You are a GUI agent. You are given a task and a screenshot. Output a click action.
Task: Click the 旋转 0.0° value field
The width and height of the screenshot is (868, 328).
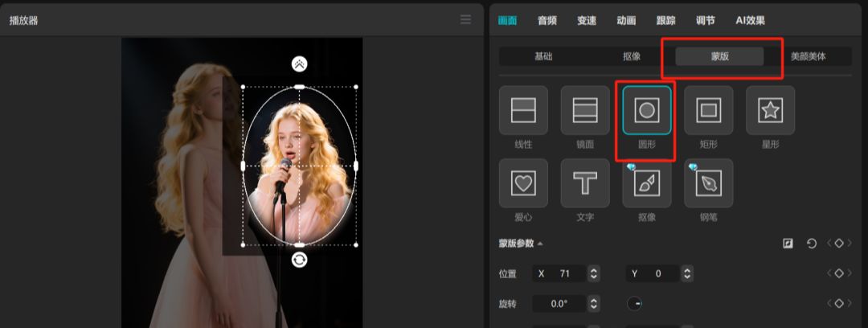coord(559,303)
